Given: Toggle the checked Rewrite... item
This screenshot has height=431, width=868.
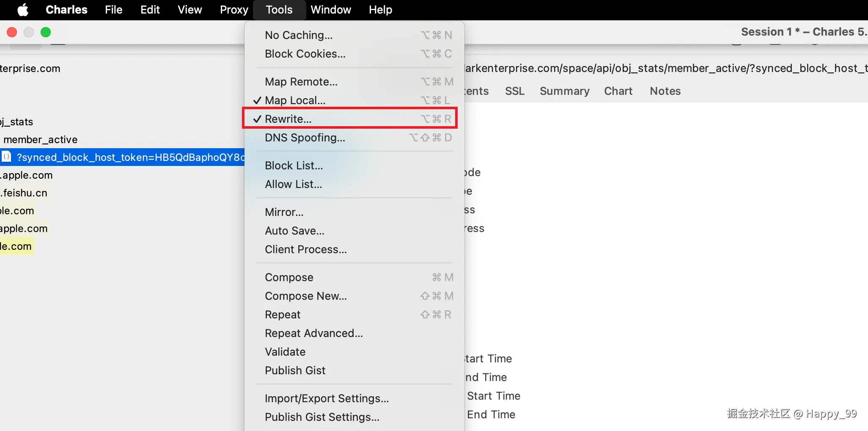Looking at the screenshot, I should pyautogui.click(x=354, y=119).
